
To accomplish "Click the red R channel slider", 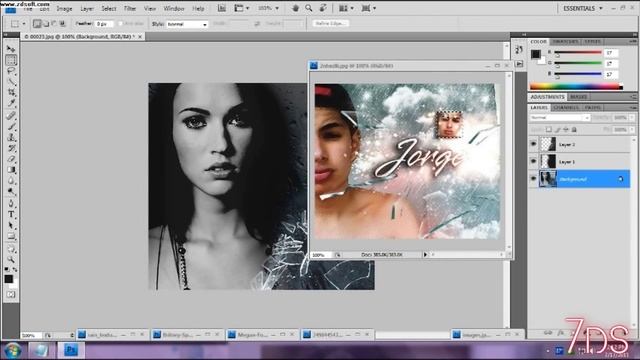I will (x=578, y=52).
